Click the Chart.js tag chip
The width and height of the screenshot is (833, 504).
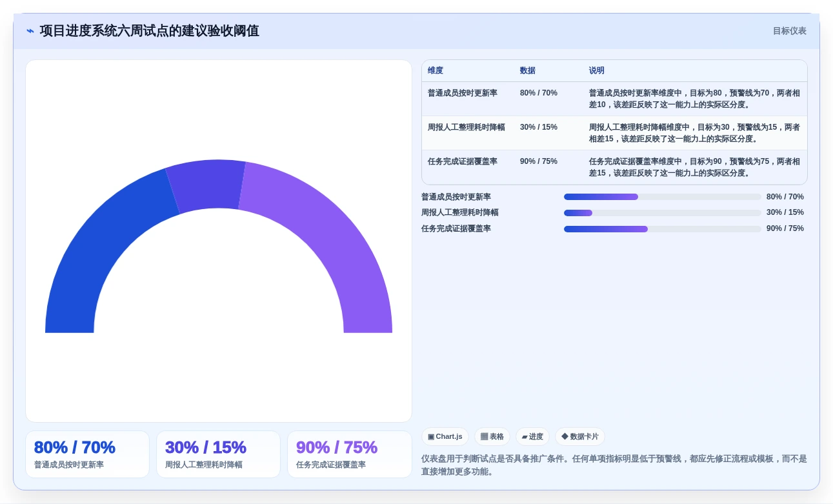point(445,437)
